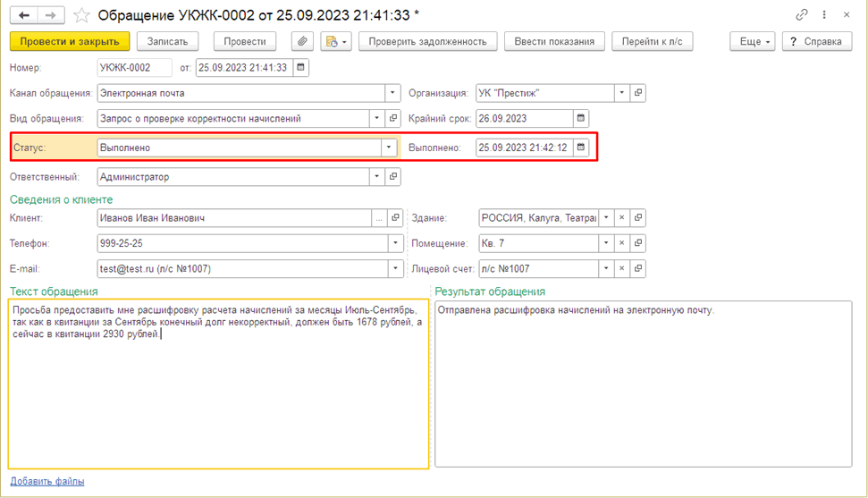Expand the Канал обращения dropdown

click(x=393, y=93)
